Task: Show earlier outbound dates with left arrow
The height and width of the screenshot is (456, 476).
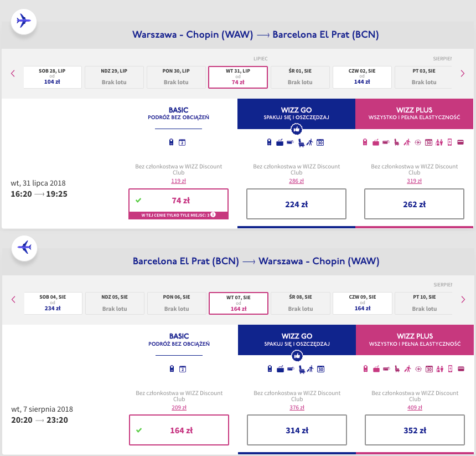Action: click(x=13, y=73)
